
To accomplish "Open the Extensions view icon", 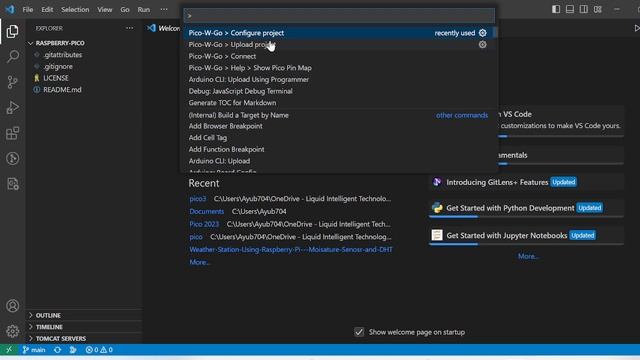I will [x=12, y=133].
